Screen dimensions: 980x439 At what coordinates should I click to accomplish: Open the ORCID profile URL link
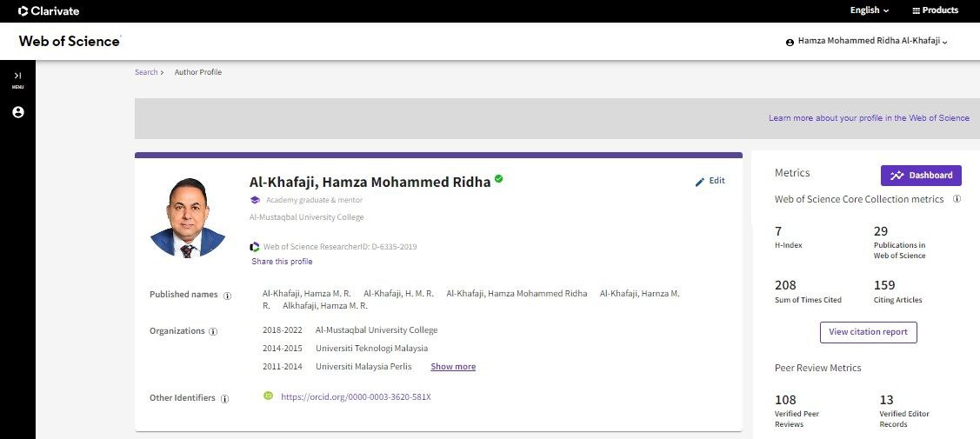pos(356,397)
